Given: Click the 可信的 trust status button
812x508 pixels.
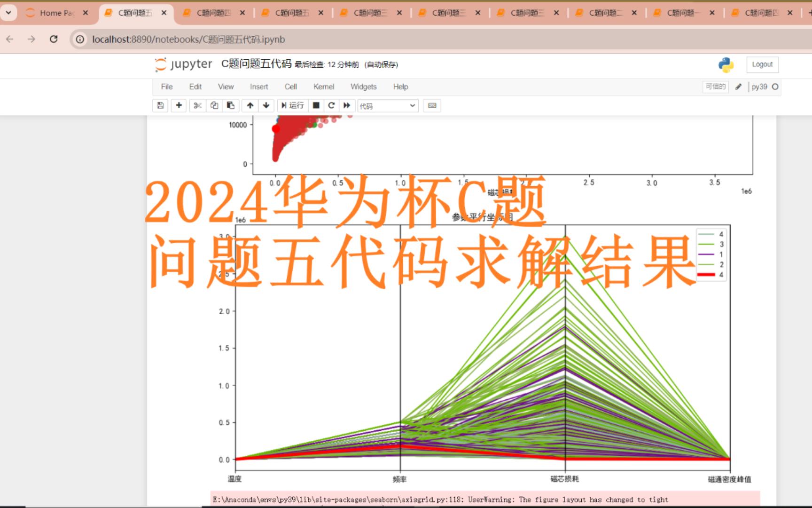Looking at the screenshot, I should pos(715,87).
